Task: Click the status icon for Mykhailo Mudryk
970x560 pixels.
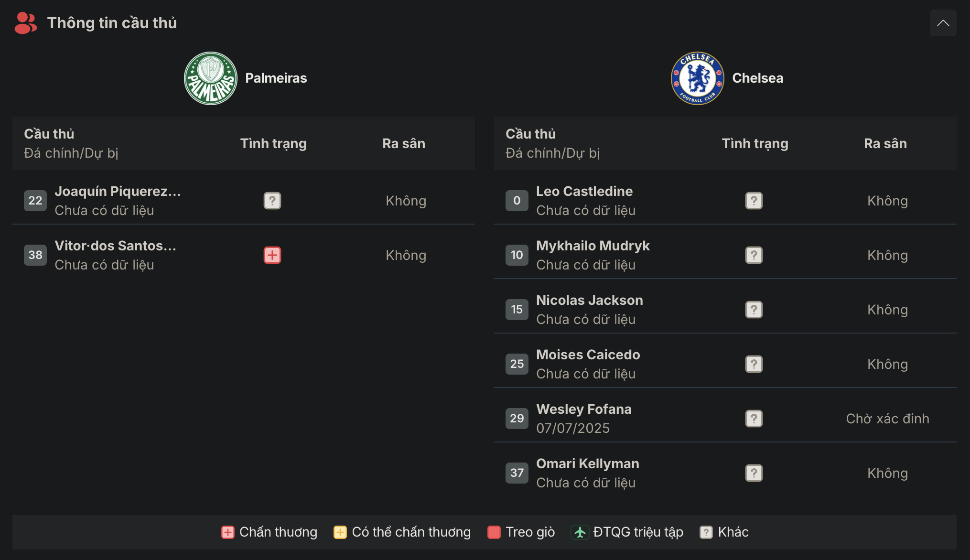Action: [754, 255]
